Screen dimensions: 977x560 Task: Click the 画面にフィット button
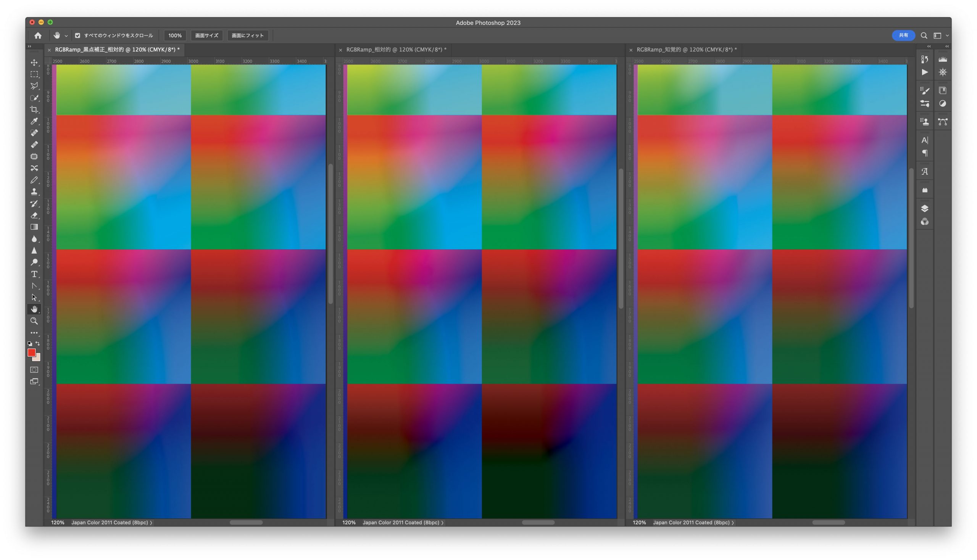[248, 35]
